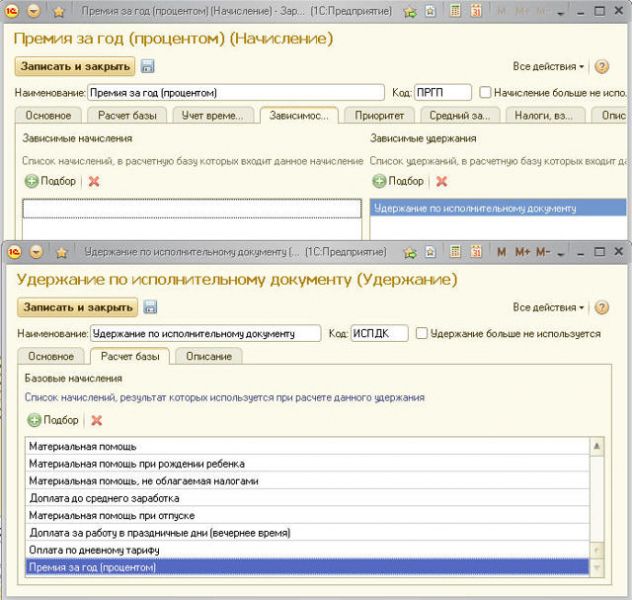Screen dimensions: 632x600
Task: Click Записать и закрыть in Удержание window
Action: coord(77,307)
